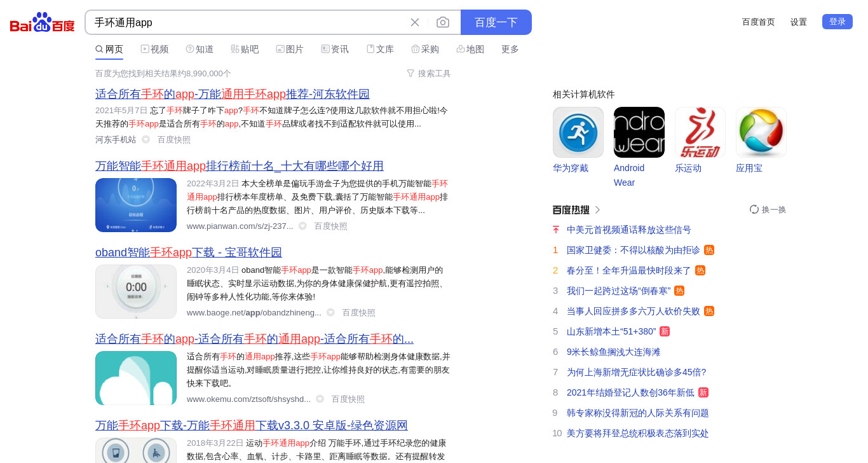Open hot topic 9米长鲸鱼搁浅大连海滩

pos(614,352)
